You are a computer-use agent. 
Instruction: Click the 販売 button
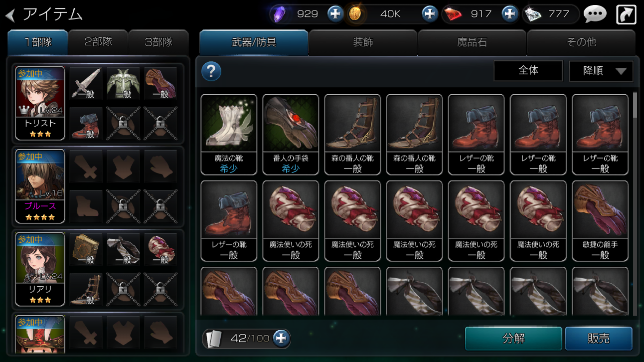(598, 338)
